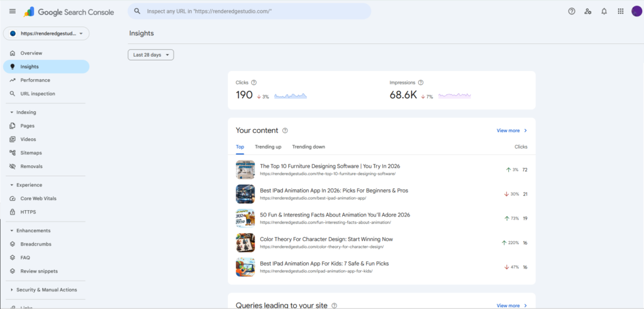The height and width of the screenshot is (309, 644).
Task: Open Sitemaps in the sidebar
Action: coord(46,153)
